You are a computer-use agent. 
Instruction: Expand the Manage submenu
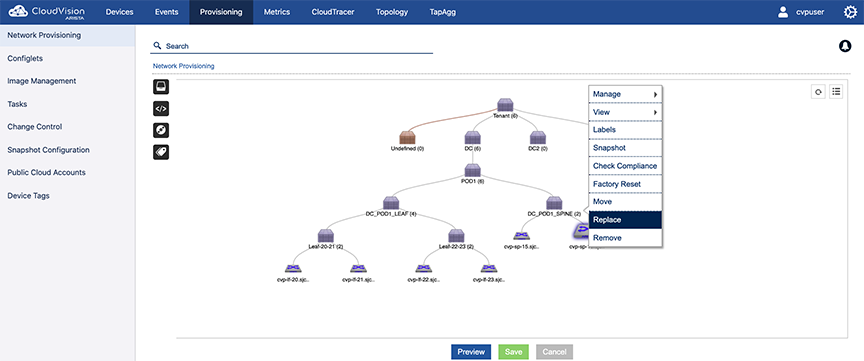[625, 94]
